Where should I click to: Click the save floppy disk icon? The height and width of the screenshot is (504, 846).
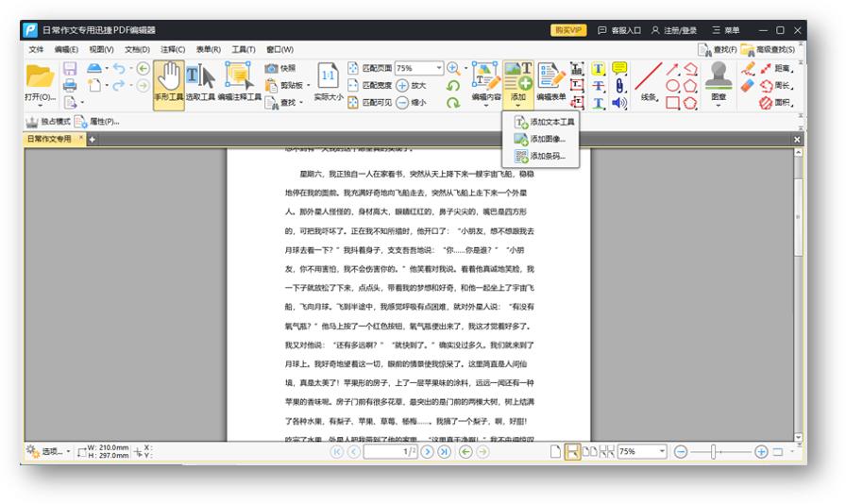[x=70, y=69]
